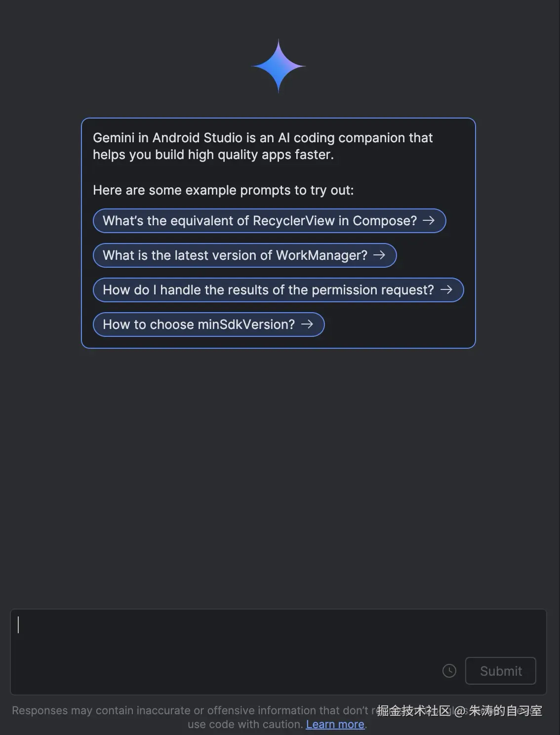
Task: Click the 'helps you build high quality apps' line
Action: (213, 155)
